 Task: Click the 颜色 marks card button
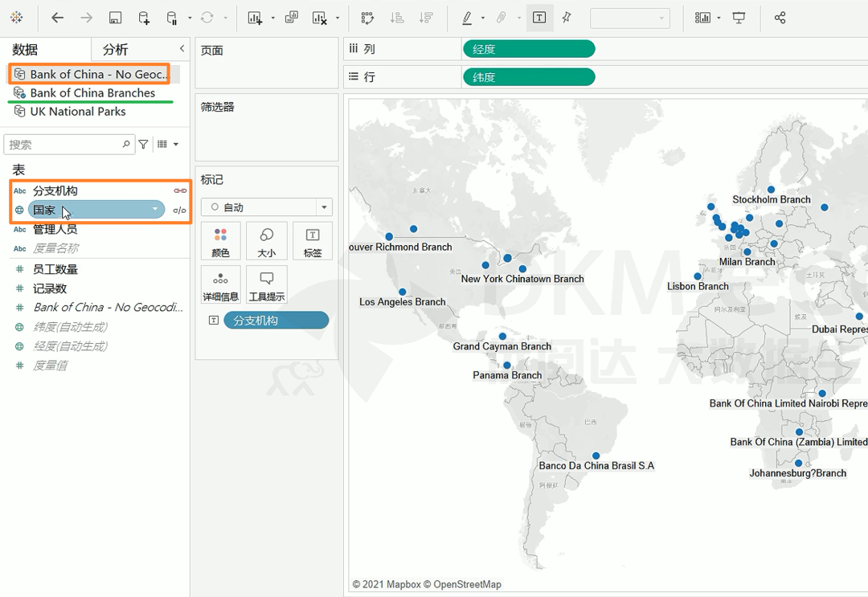pos(220,241)
